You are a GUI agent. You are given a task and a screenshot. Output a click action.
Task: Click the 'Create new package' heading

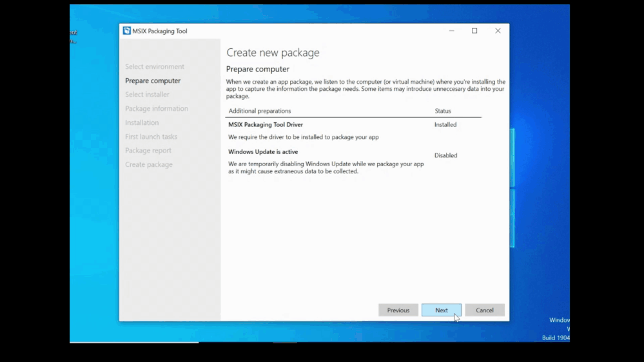click(x=273, y=52)
